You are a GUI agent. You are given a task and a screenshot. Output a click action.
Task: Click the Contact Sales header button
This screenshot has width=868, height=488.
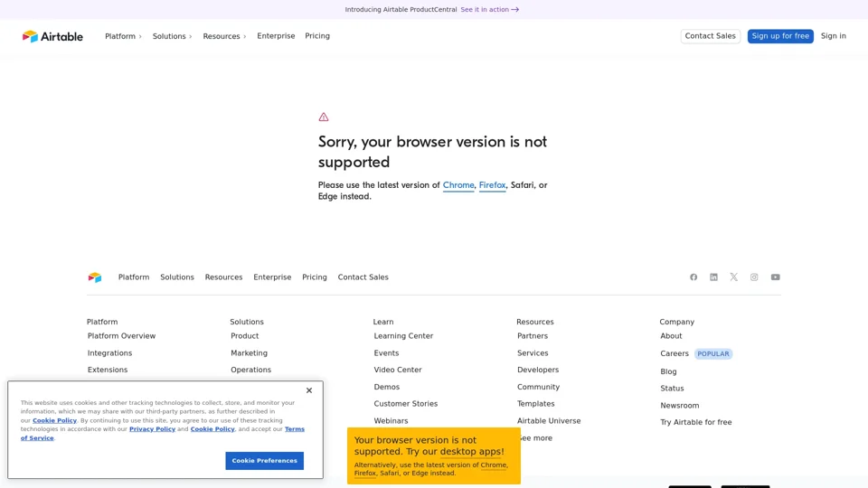(710, 36)
